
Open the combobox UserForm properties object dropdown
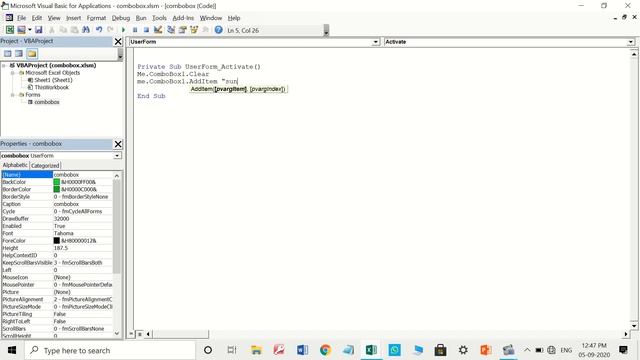117,156
